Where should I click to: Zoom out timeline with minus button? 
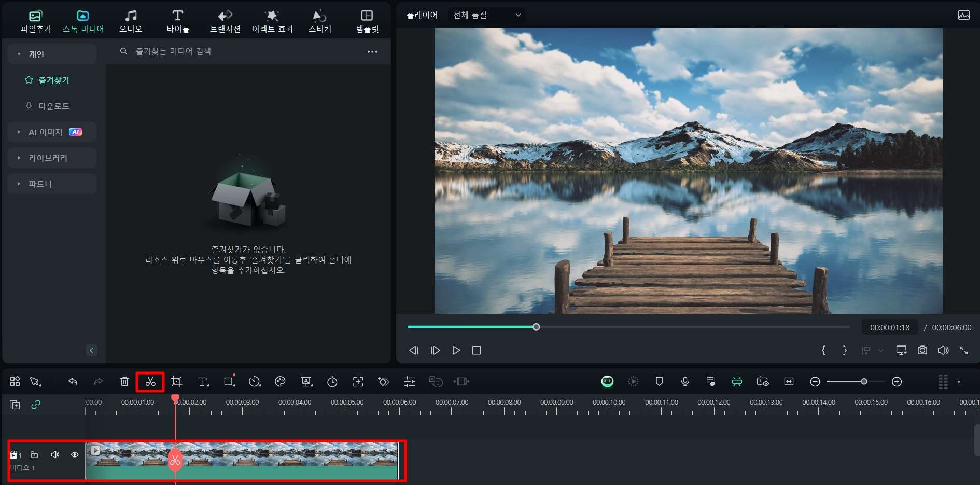(815, 382)
